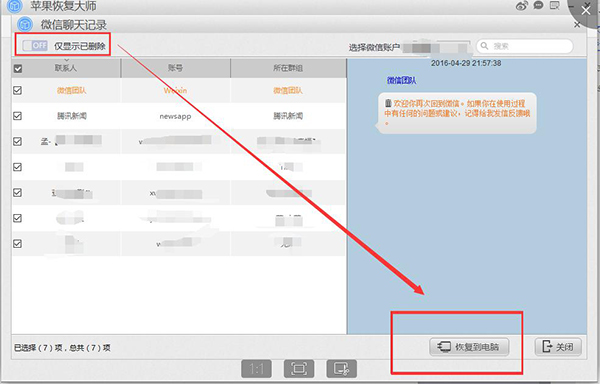Image resolution: width=600 pixels, height=384 pixels.
Task: Click the 苹果恢复大师 app logo icon
Action: (x=15, y=5)
